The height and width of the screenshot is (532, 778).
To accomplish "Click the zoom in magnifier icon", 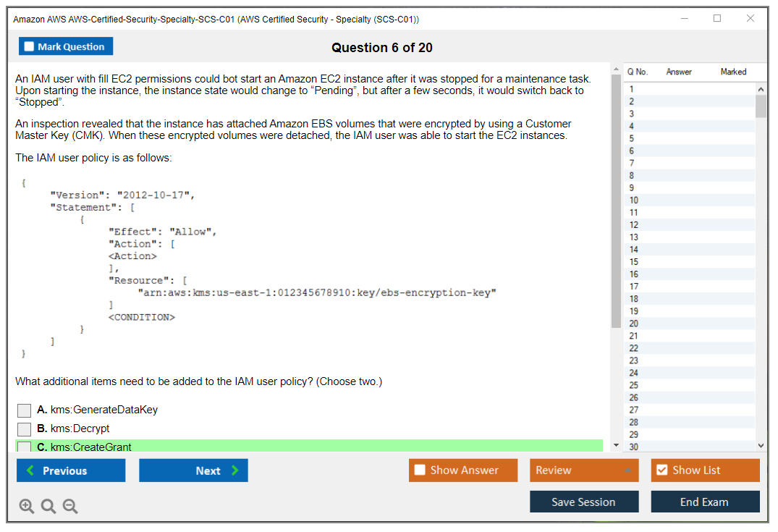I will 27,507.
